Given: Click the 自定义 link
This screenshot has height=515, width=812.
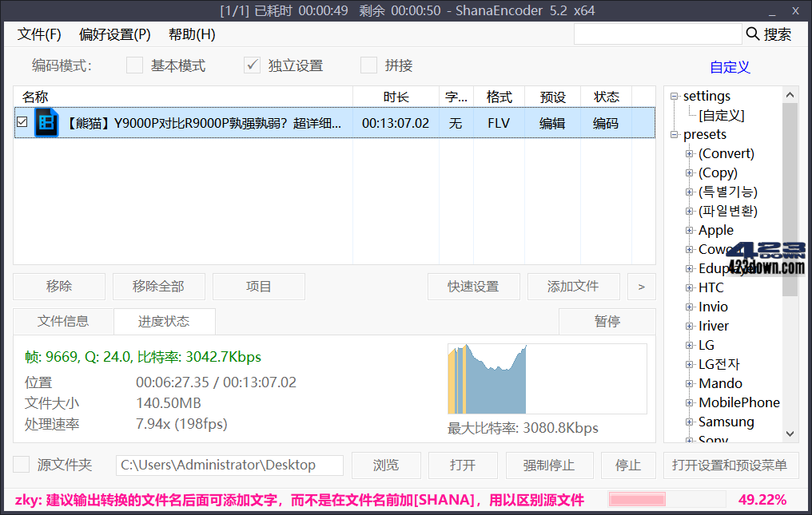Looking at the screenshot, I should pos(729,67).
